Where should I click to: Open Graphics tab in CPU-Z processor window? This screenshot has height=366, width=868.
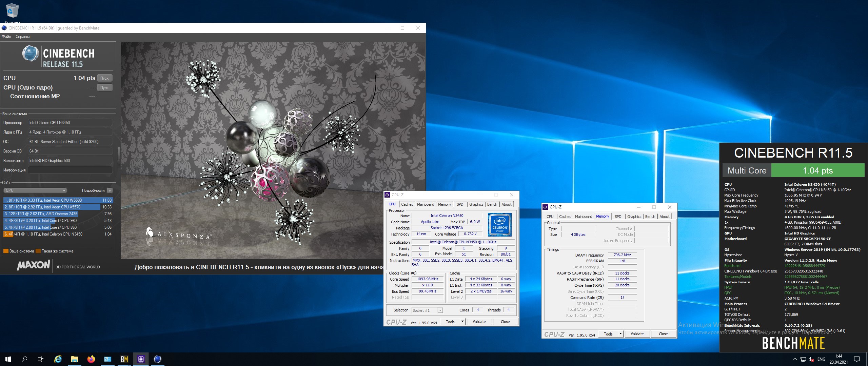coord(476,204)
